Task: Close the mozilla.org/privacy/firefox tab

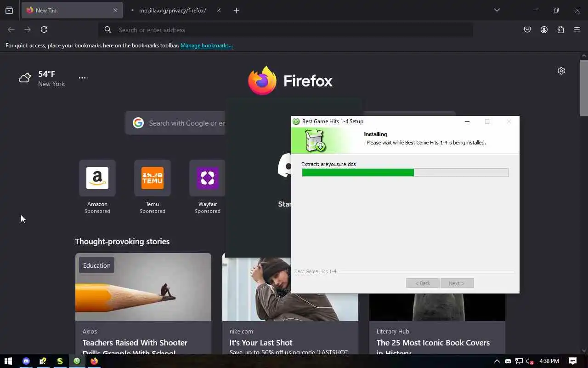Action: point(219,10)
